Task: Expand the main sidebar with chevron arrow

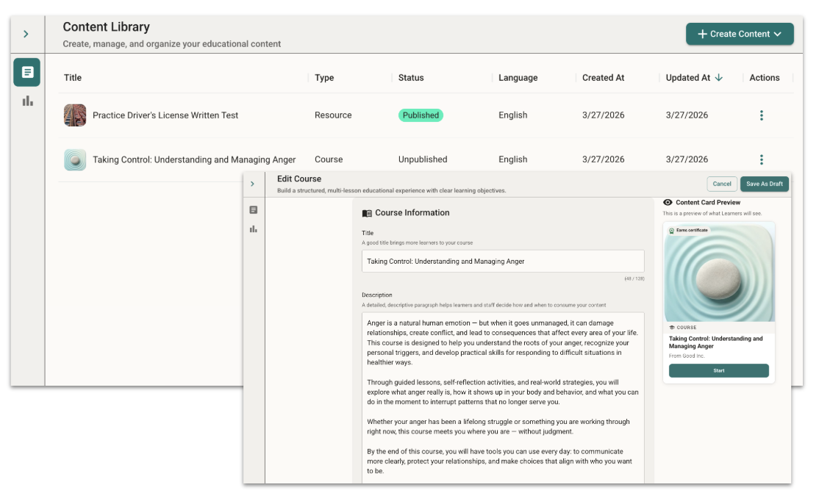Action: [x=26, y=34]
